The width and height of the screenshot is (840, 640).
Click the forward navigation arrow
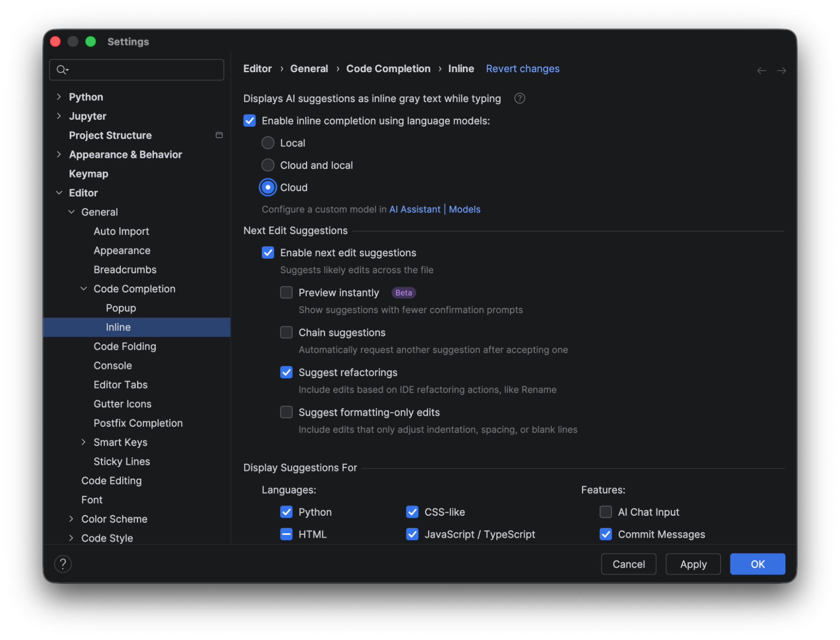pos(781,71)
